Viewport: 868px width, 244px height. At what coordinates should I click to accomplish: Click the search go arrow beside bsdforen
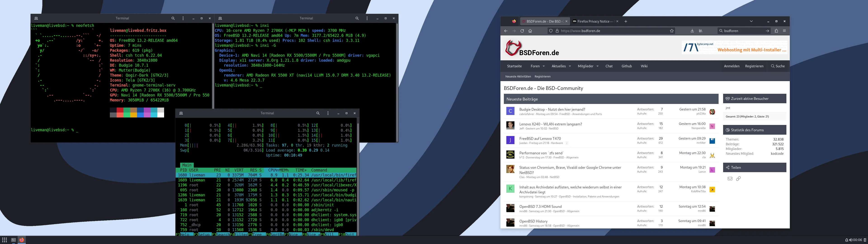coord(767,31)
